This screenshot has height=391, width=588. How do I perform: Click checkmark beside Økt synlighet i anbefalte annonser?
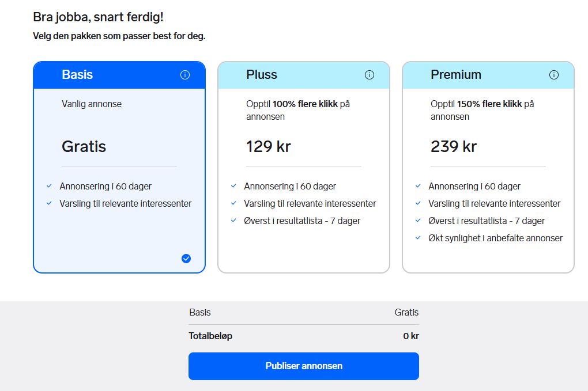[x=418, y=238]
